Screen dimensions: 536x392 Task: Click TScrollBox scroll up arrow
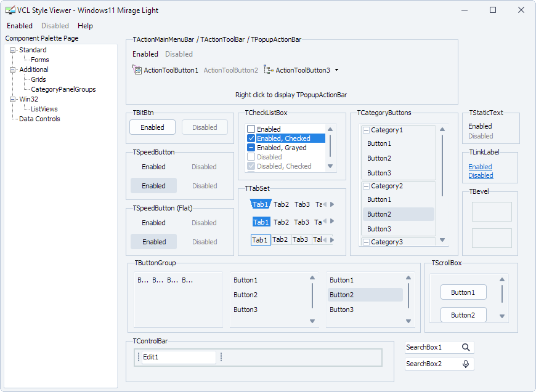[x=502, y=279]
